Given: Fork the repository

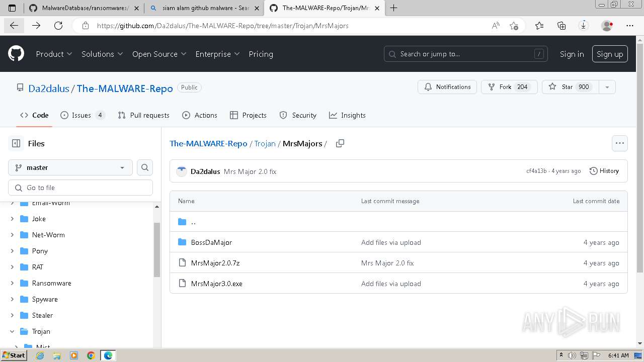Looking at the screenshot, I should click(509, 87).
